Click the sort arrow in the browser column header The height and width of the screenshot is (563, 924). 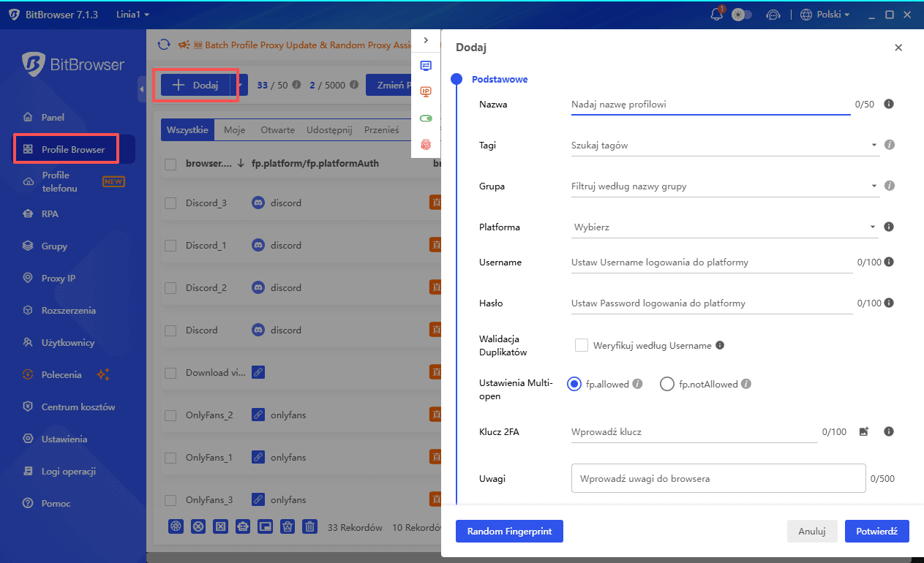pyautogui.click(x=241, y=164)
